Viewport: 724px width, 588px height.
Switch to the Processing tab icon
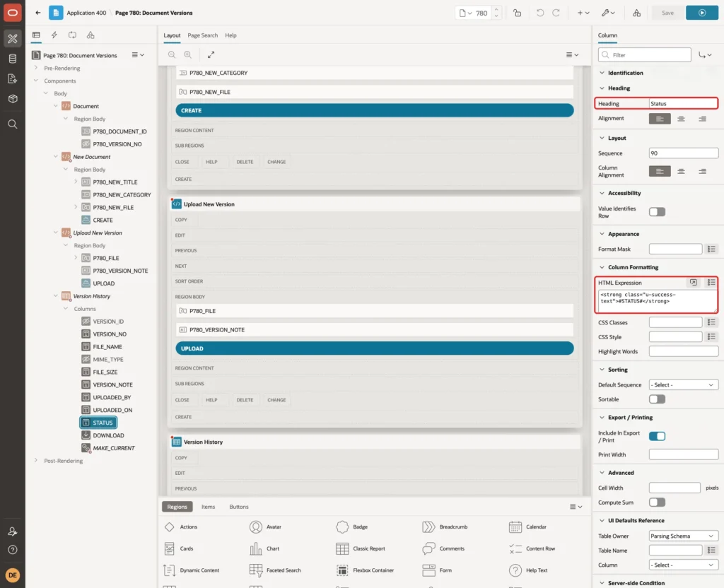point(72,35)
